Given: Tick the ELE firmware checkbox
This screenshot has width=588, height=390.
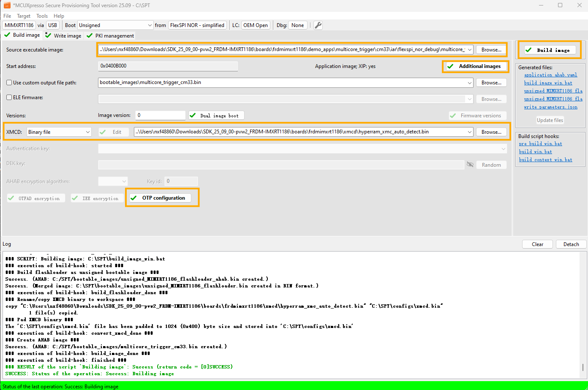Looking at the screenshot, I should 9,97.
